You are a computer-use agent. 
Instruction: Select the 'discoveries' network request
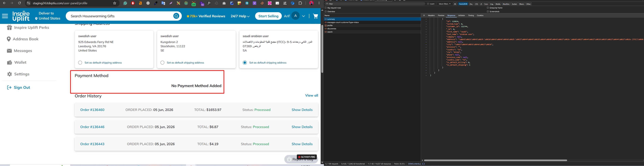[372, 29]
